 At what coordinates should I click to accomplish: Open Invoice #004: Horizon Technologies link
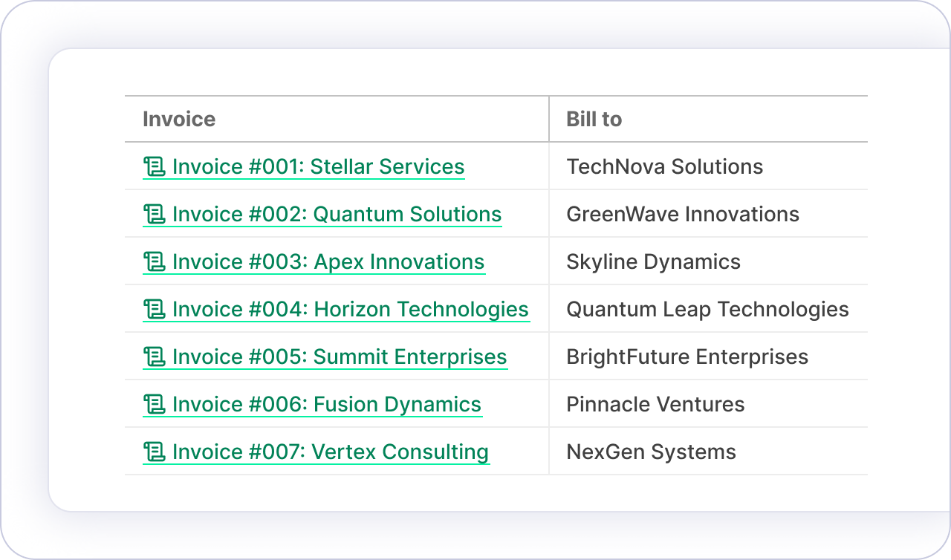(350, 309)
